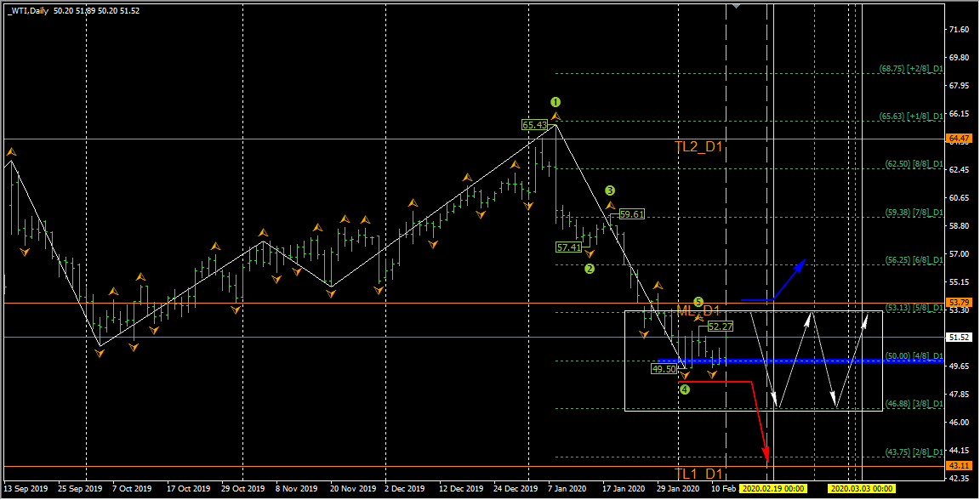Click the 25 Sep 2019 time axis label
Screen dimensions: 980x500
[80, 489]
